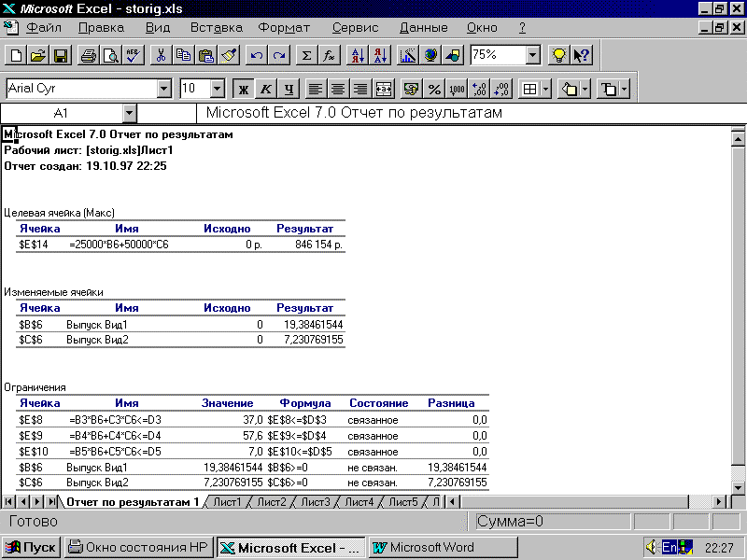Activate the Help pointer question icon
This screenshot has height=560, width=747.
582,56
